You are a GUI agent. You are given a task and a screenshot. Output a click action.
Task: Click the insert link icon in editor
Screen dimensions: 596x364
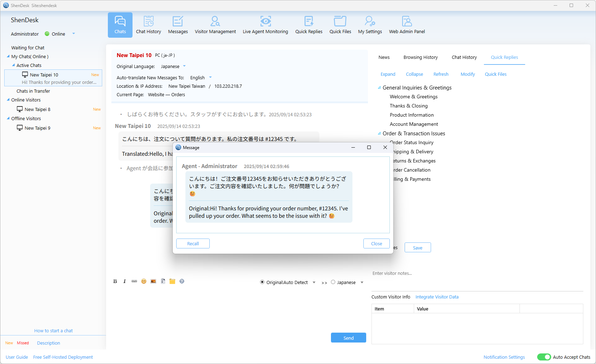(134, 281)
